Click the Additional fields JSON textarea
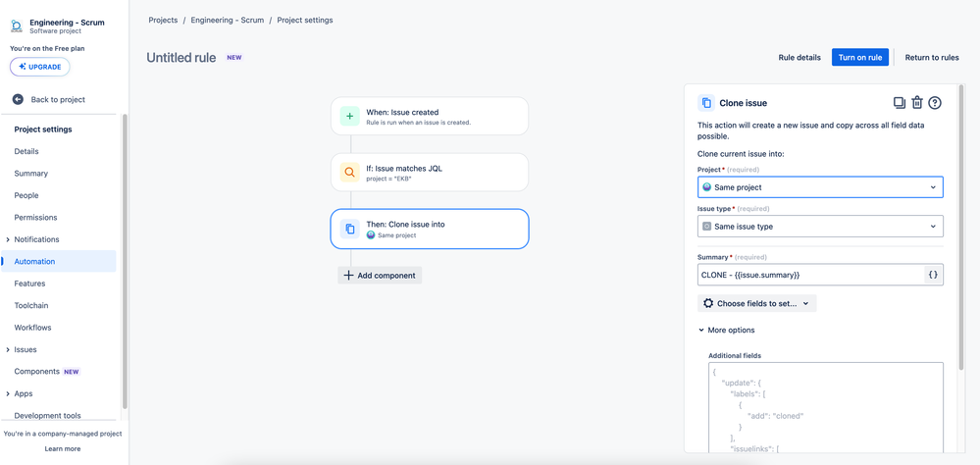Viewport: 980px width, 465px height. [826, 407]
